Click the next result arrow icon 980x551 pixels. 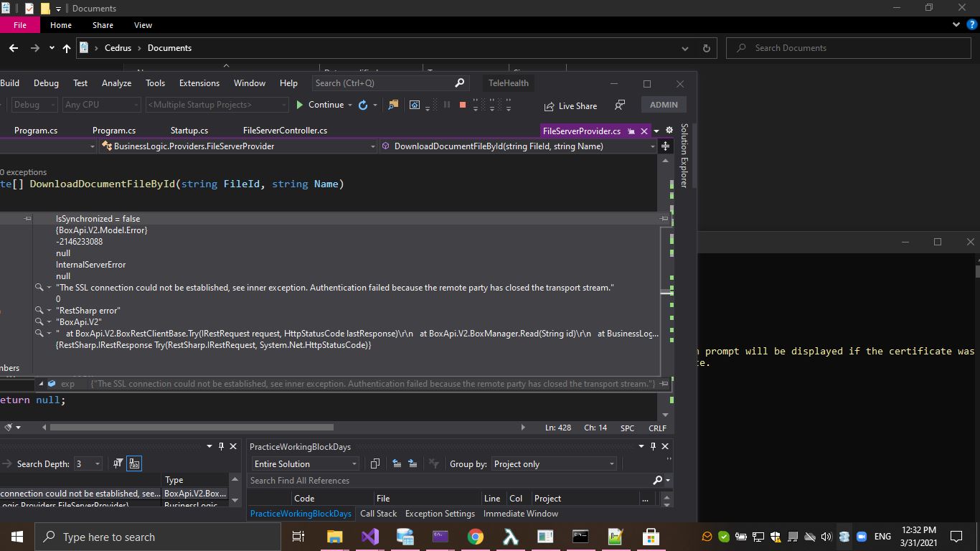click(413, 464)
